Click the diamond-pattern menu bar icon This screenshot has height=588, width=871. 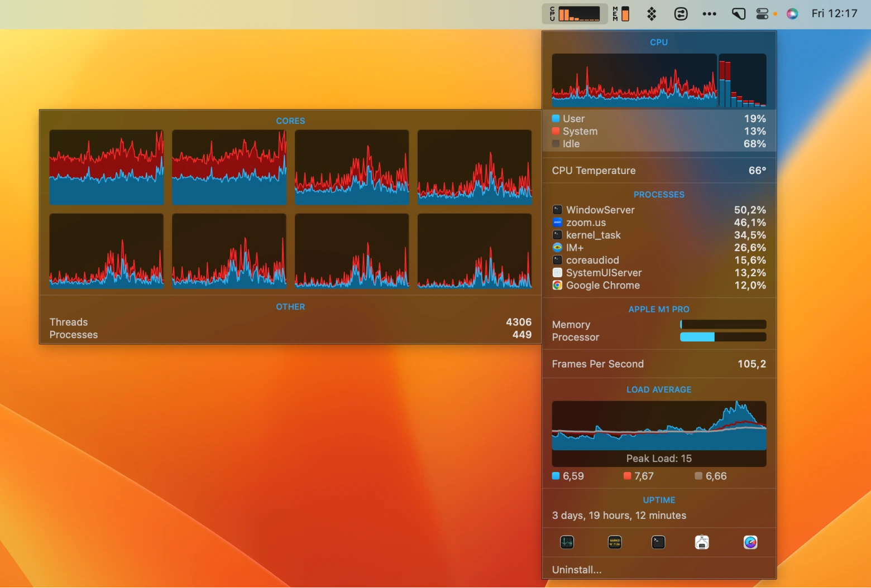652,14
